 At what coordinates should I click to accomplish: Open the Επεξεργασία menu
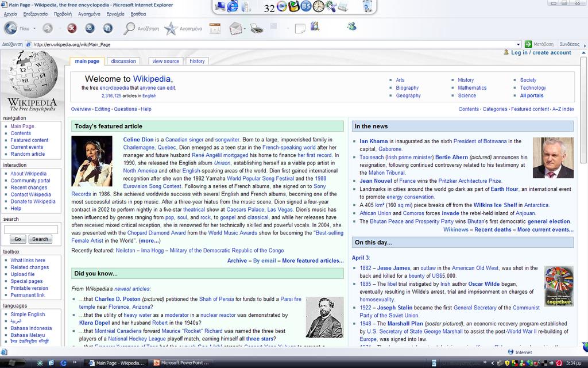(x=35, y=14)
